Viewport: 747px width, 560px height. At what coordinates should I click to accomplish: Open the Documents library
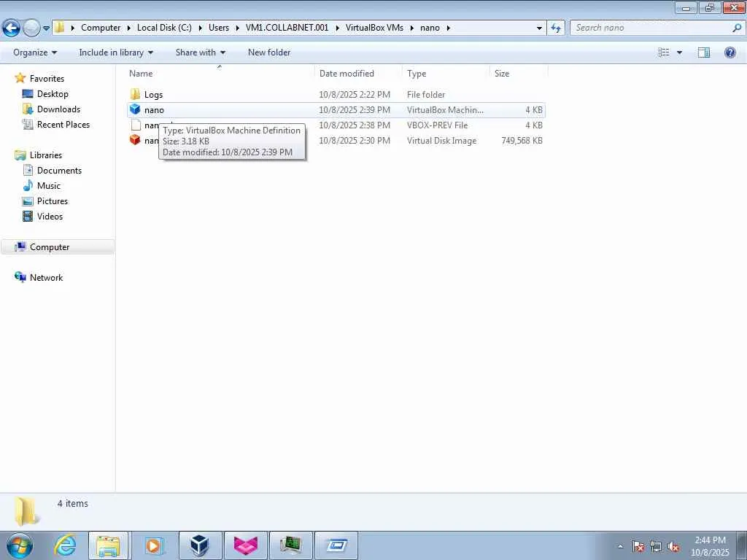(x=59, y=170)
